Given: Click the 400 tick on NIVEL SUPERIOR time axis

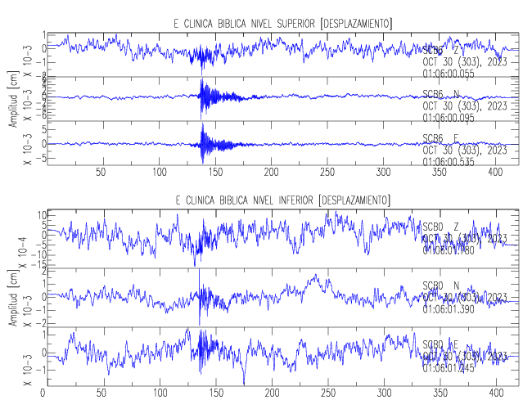Looking at the screenshot, I should click(495, 172).
